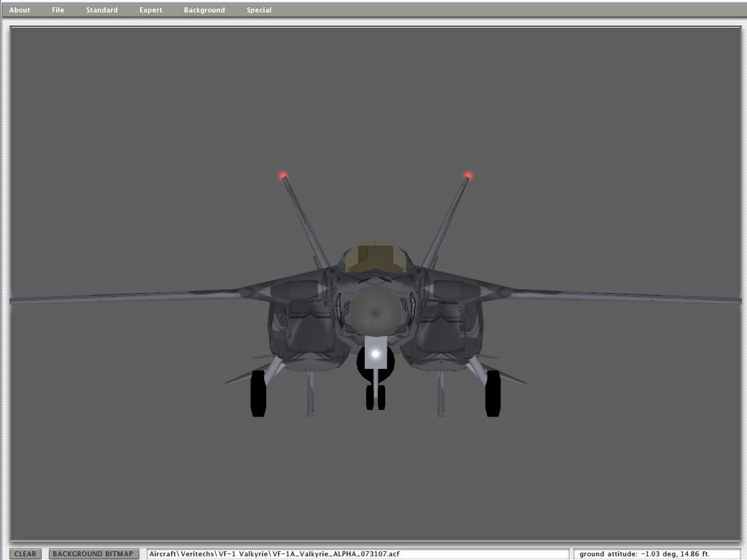
Task: Select the aircraft file path field
Action: point(357,554)
